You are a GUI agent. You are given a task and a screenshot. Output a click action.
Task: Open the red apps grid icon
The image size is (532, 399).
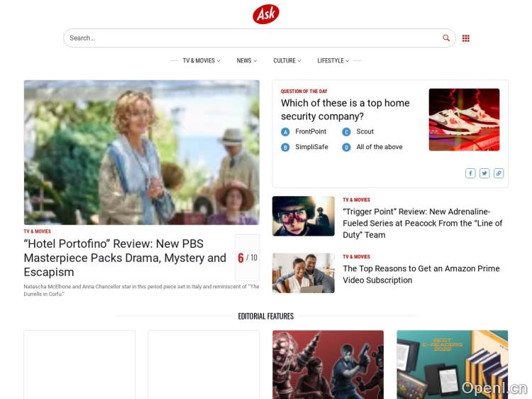(x=466, y=38)
